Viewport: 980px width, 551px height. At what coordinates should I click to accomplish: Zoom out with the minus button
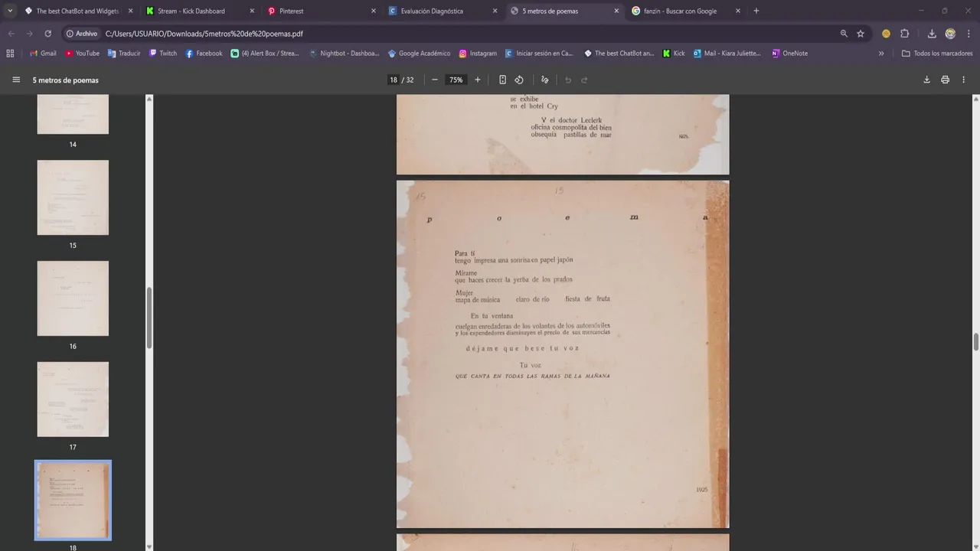click(x=435, y=80)
